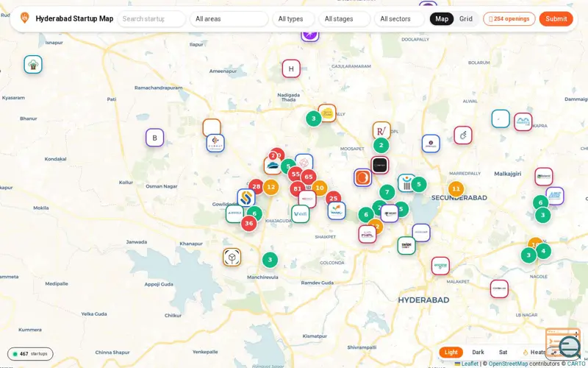Open the black square startup marker
The width and height of the screenshot is (588, 368).
379,165
